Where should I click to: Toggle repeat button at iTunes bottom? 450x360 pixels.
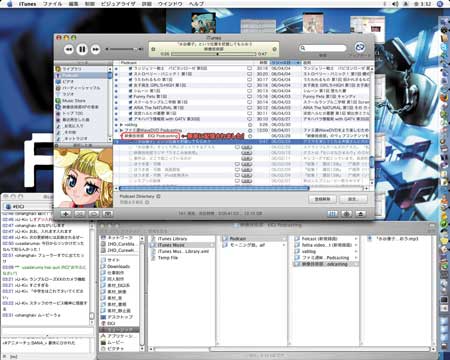pos(94,214)
